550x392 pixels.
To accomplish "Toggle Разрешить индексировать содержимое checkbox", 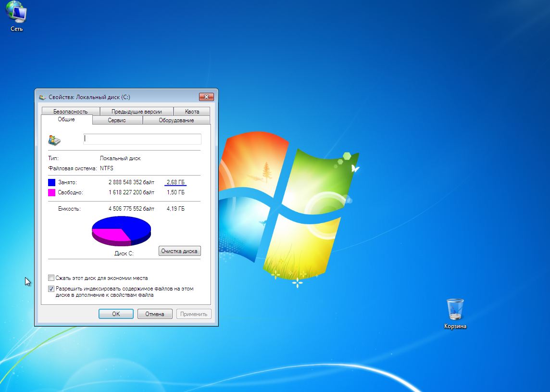I will 51,289.
